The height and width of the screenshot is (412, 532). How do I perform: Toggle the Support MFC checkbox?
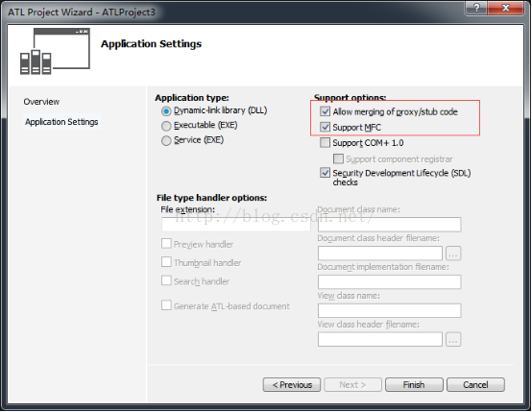click(x=325, y=127)
